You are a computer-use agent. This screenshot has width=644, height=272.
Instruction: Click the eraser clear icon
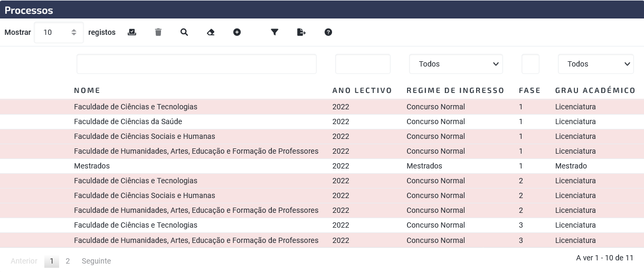(211, 32)
